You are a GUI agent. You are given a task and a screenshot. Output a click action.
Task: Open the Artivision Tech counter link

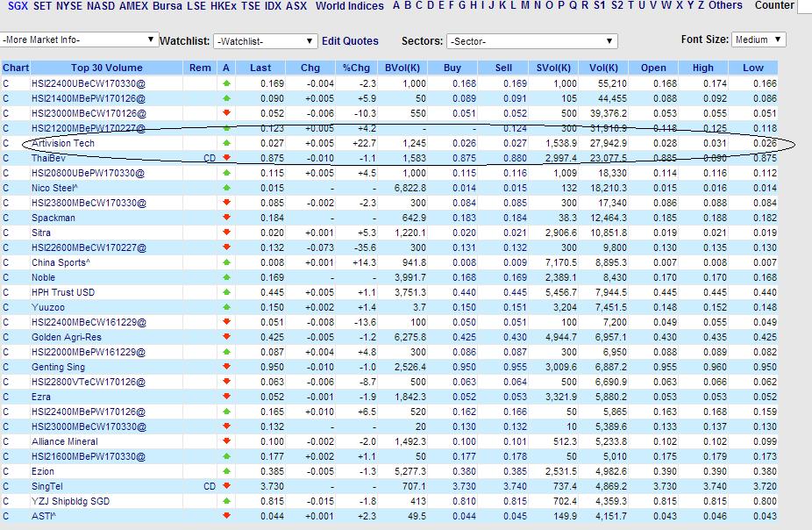[x=63, y=143]
